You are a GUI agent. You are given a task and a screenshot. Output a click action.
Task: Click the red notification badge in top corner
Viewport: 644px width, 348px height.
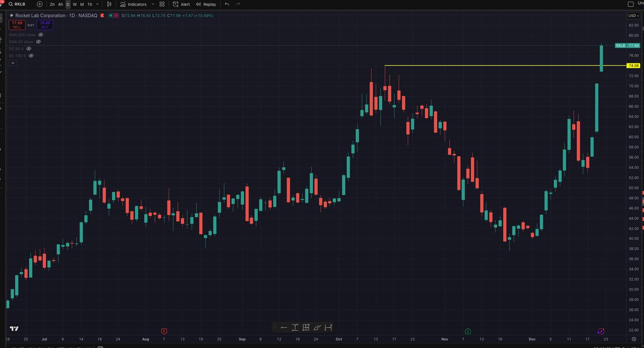2,3
